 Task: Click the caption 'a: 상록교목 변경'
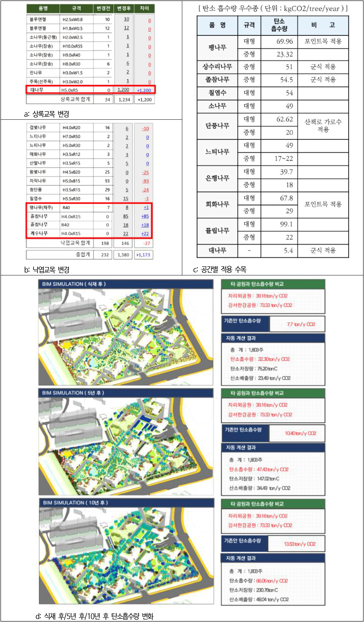click(x=47, y=114)
